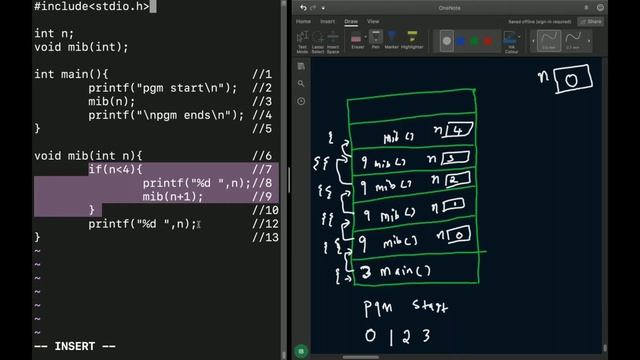640x360 pixels.
Task: Click the 'int main(){' line
Action: click(71, 74)
